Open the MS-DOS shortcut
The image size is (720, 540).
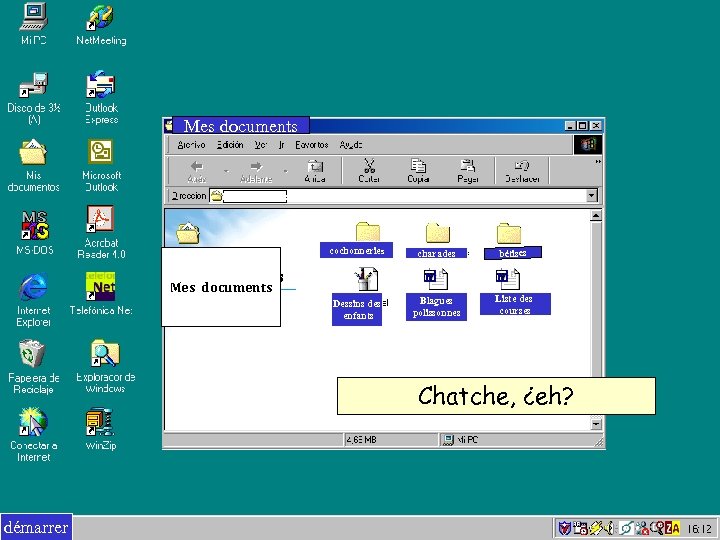coord(34,232)
